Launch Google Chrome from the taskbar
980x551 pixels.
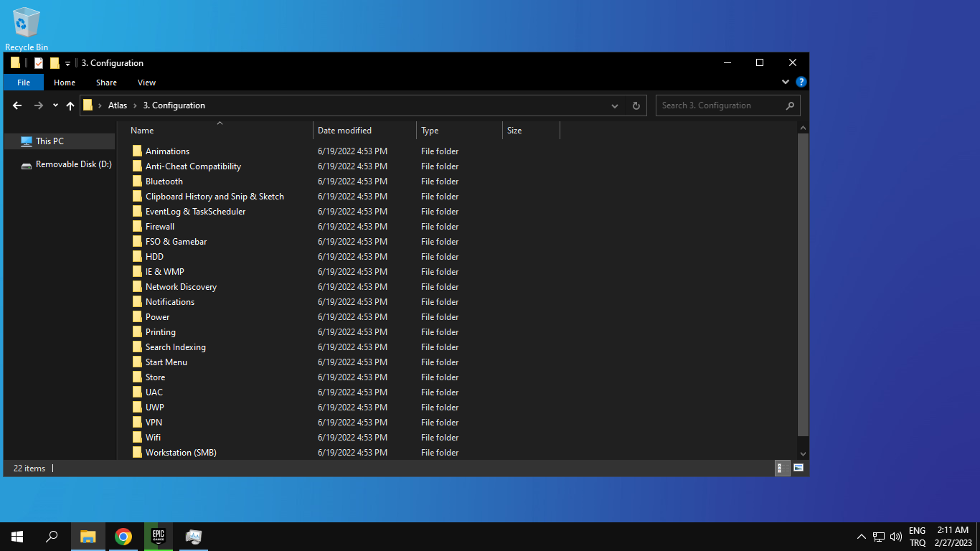(123, 537)
